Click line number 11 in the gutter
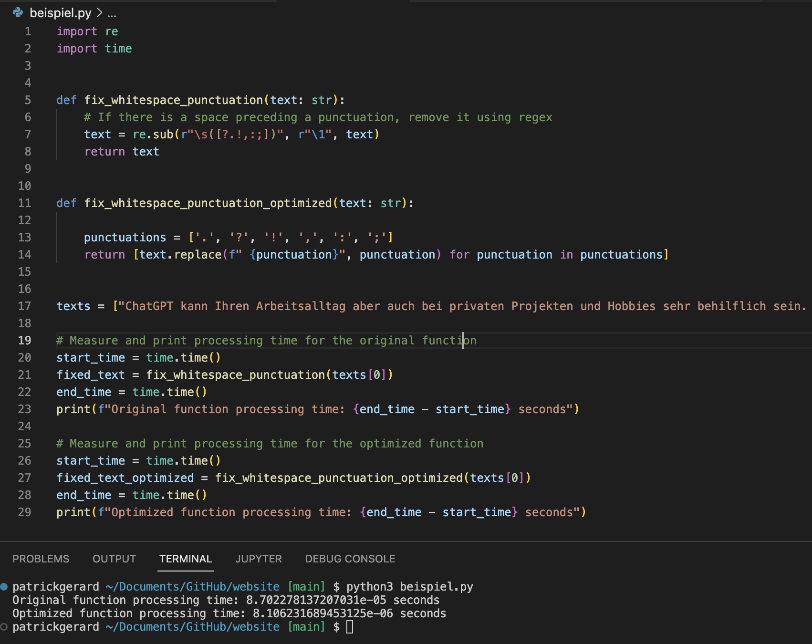The image size is (812, 644). pos(24,203)
